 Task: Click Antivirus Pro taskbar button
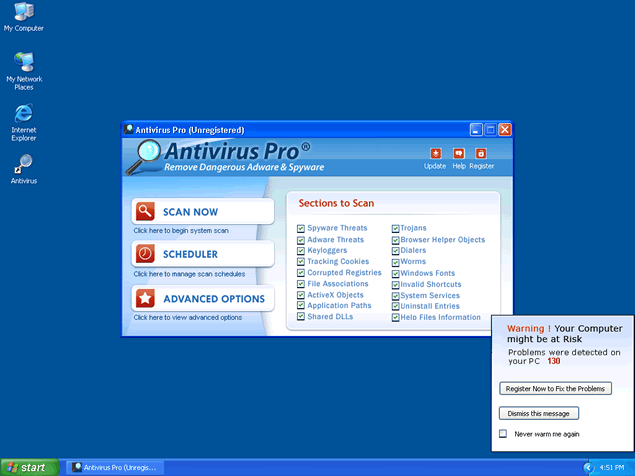pos(113,467)
